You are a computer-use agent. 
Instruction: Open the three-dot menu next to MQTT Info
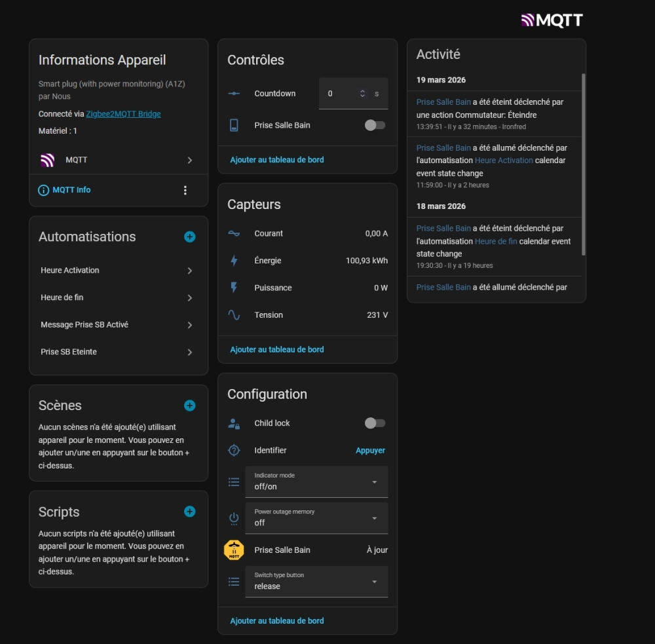click(185, 190)
